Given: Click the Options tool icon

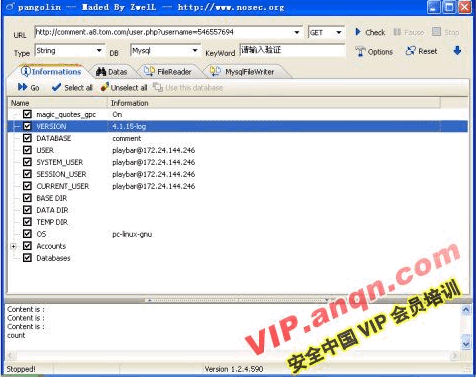Looking at the screenshot, I should [x=360, y=52].
